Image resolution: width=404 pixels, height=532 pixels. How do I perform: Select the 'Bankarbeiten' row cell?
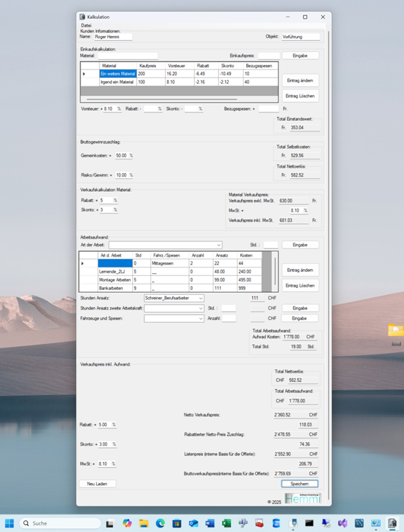tap(116, 288)
